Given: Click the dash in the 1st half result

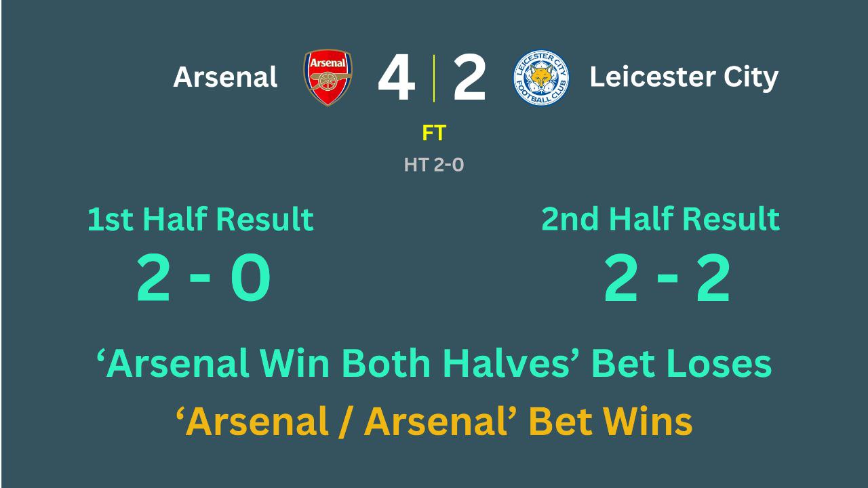Looking at the screenshot, I should click(x=201, y=276).
